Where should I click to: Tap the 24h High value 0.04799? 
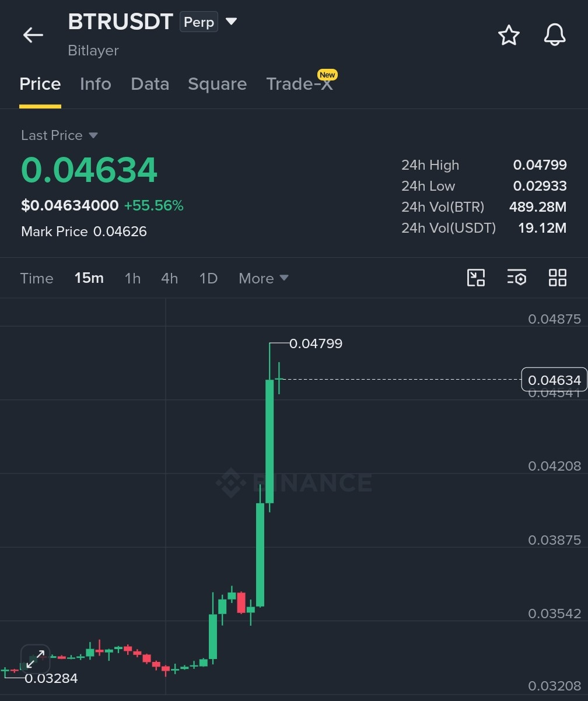[x=540, y=165]
